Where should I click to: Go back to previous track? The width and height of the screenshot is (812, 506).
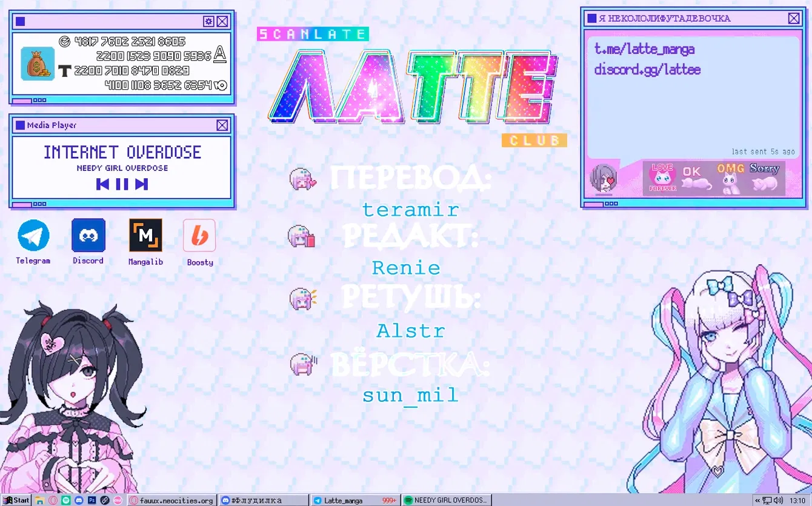(x=103, y=184)
